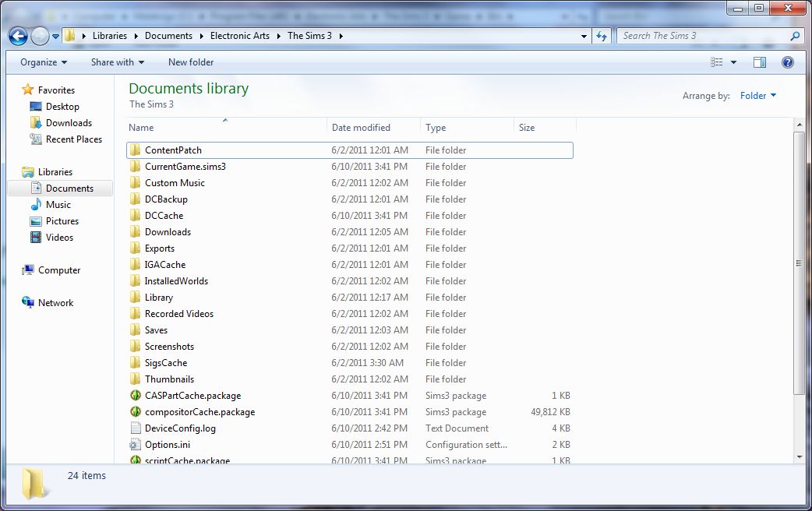Viewport: 812px width, 511px height.
Task: Select the compositorCache.package Sims3 icon
Action: [x=135, y=411]
